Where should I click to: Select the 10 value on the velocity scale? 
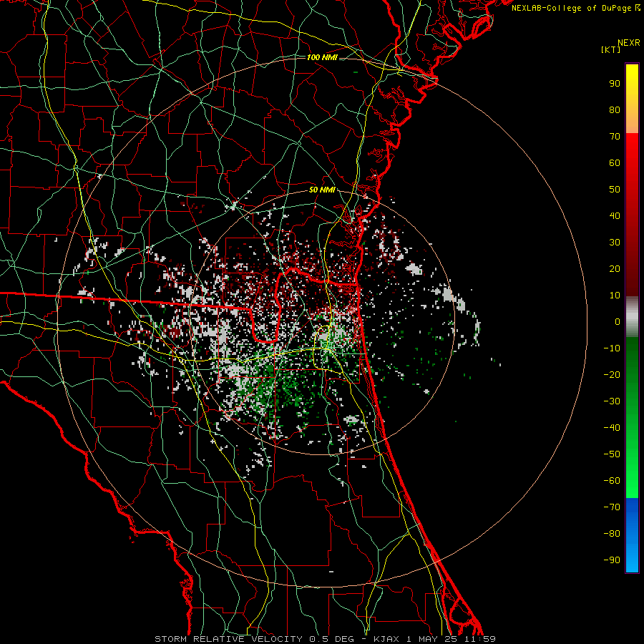pyautogui.click(x=615, y=296)
